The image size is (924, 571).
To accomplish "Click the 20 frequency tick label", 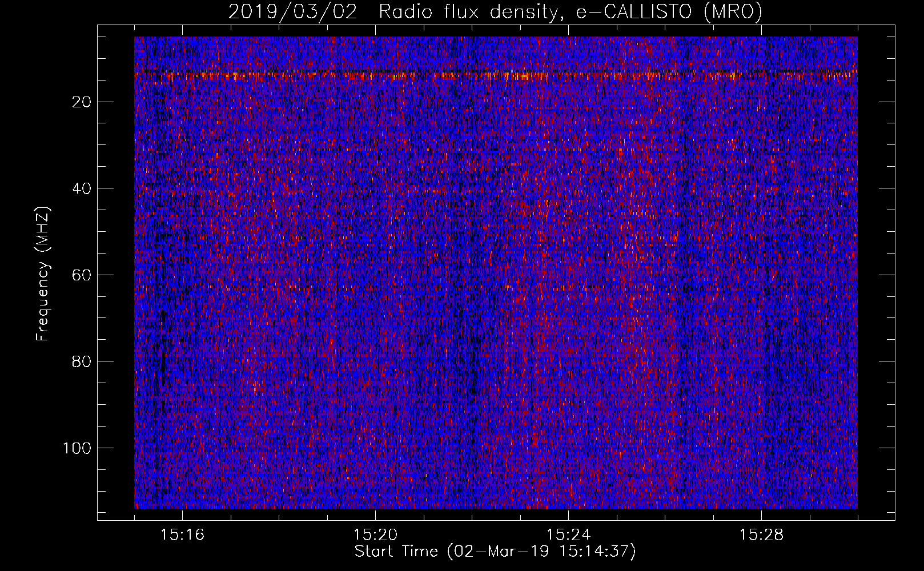I will point(82,102).
